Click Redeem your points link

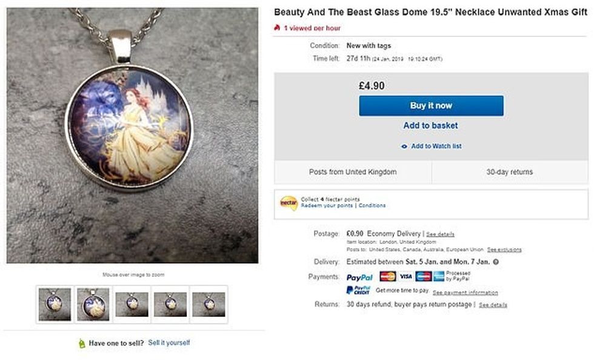tap(327, 205)
